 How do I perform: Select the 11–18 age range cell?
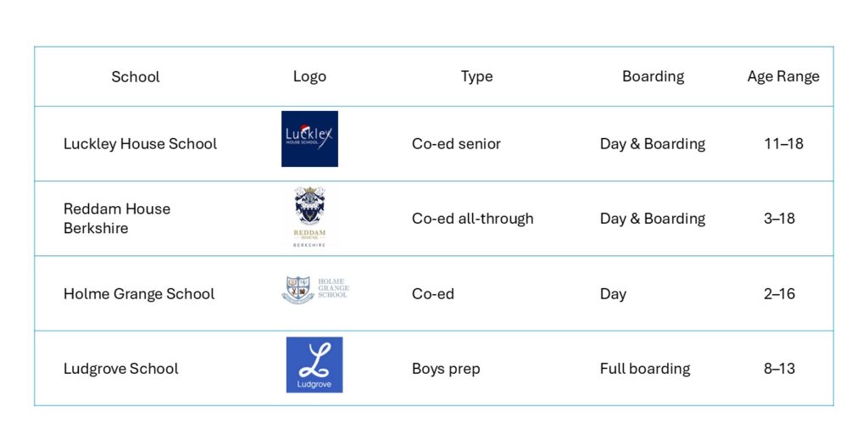783,144
